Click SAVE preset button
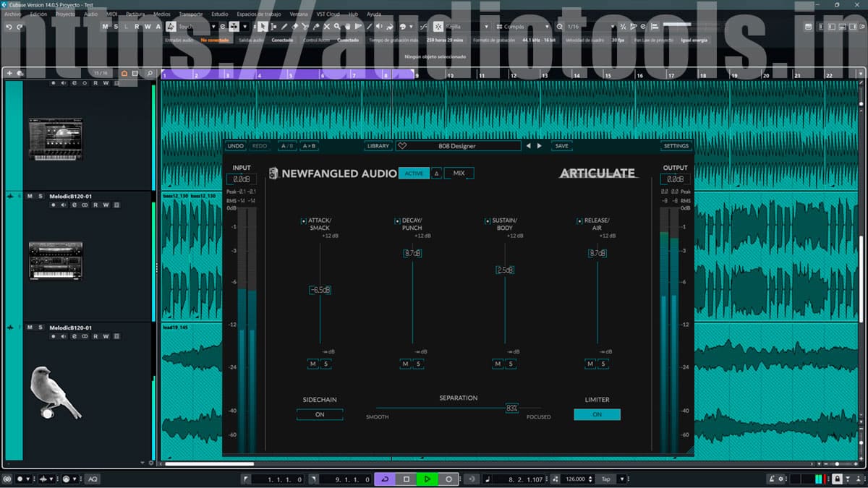The height and width of the screenshot is (488, 868). click(x=561, y=146)
